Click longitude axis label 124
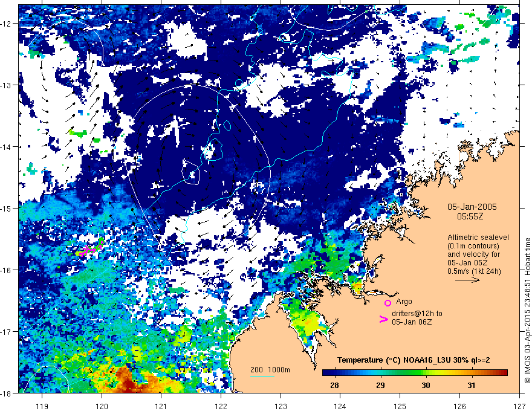 (x=340, y=406)
